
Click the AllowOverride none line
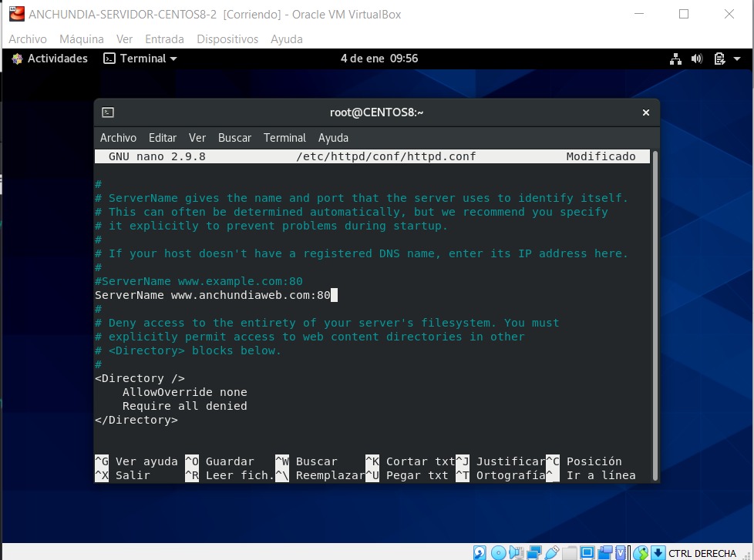pyautogui.click(x=185, y=392)
